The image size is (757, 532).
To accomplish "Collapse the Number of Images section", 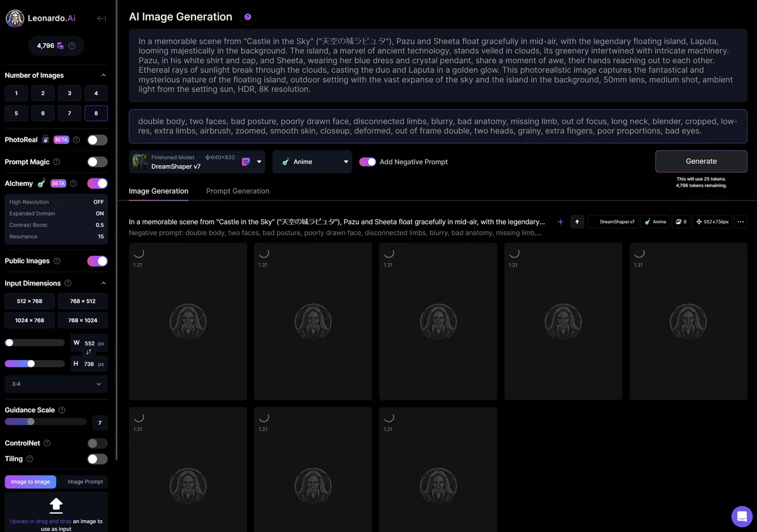I will point(103,76).
